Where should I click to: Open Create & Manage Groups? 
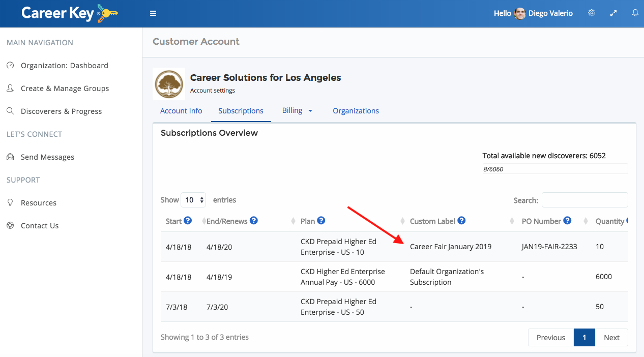point(65,88)
